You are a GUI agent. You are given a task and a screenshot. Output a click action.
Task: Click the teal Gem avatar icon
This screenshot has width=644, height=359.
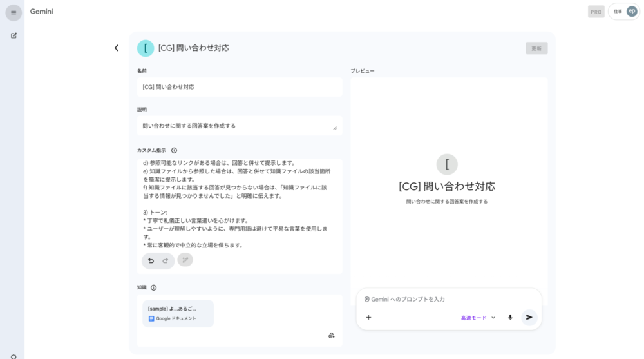146,48
